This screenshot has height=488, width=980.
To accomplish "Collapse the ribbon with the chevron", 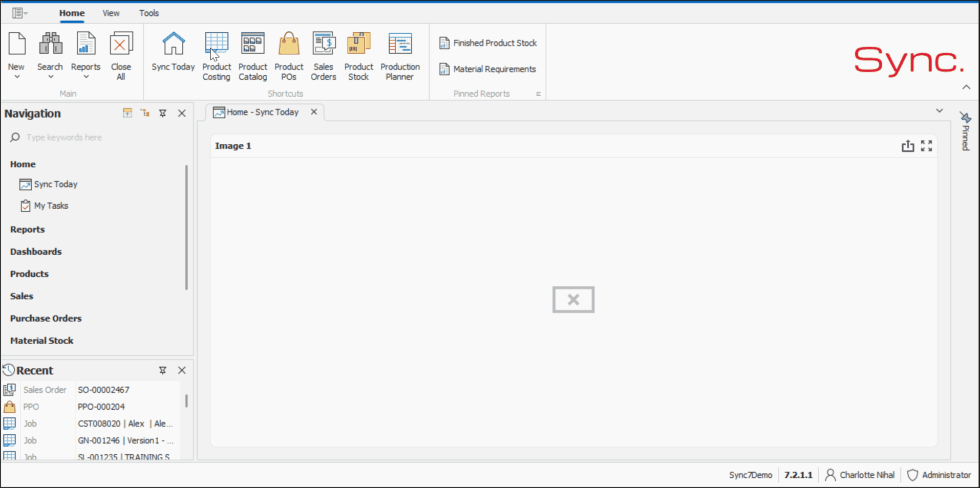I will tap(966, 87).
